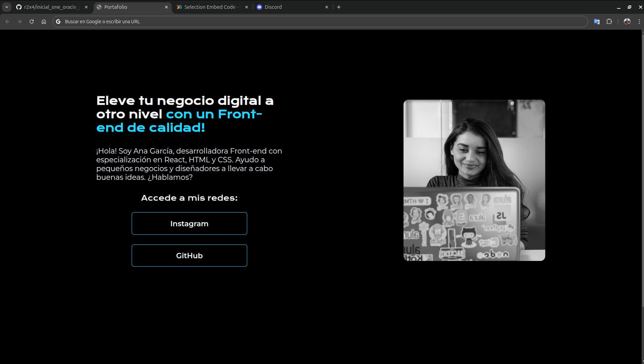Click the GitHub favicon on first tab

point(19,7)
